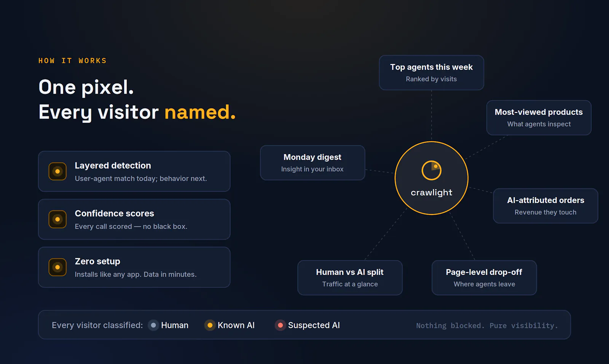Open the Page-level drop-off card
The width and height of the screenshot is (609, 364).
coord(484,278)
